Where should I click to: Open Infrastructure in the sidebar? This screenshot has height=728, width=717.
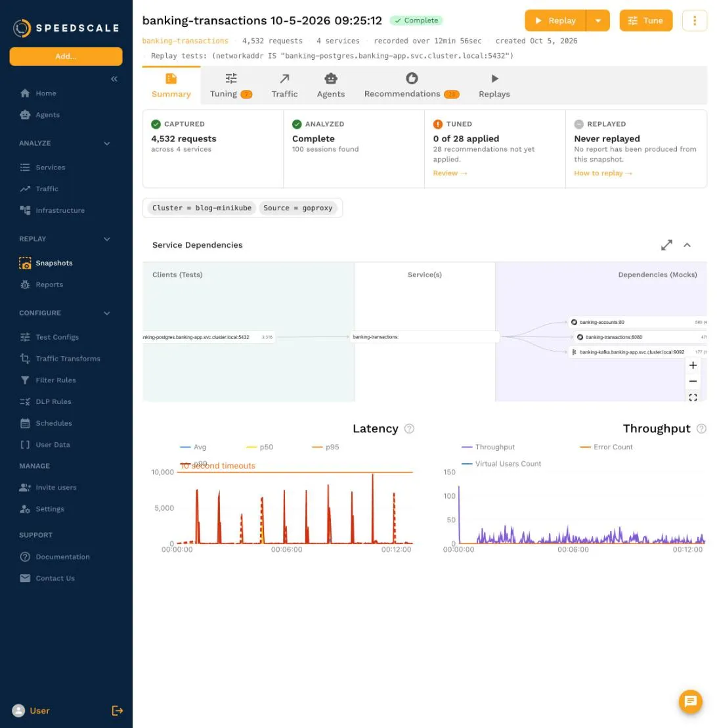click(60, 210)
